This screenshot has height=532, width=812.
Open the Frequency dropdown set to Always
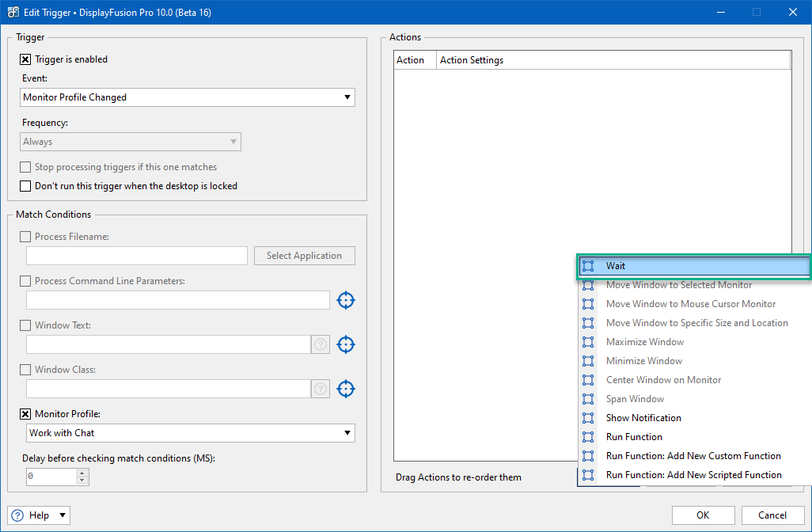click(131, 142)
